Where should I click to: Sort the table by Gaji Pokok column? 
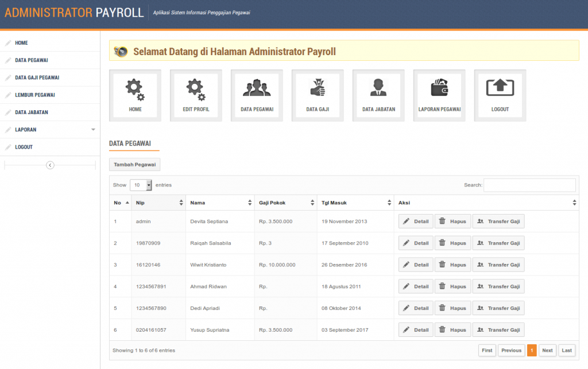(285, 203)
